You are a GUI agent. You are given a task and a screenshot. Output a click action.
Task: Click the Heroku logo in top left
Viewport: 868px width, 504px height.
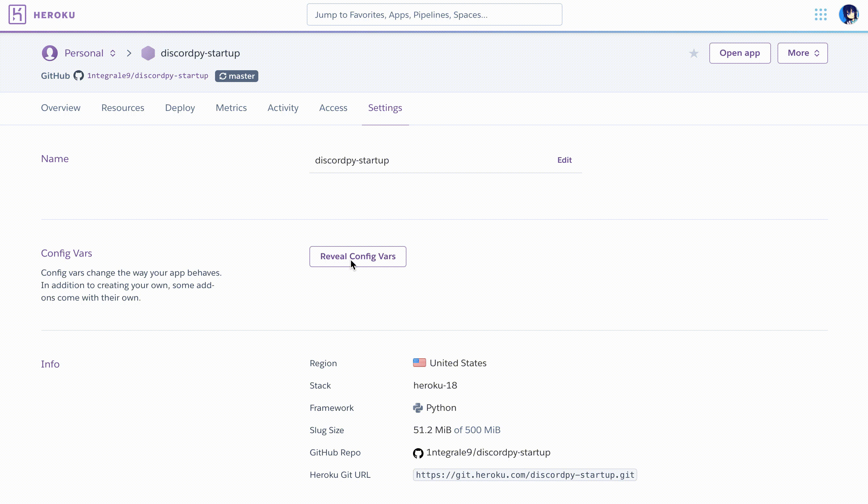[x=17, y=14]
